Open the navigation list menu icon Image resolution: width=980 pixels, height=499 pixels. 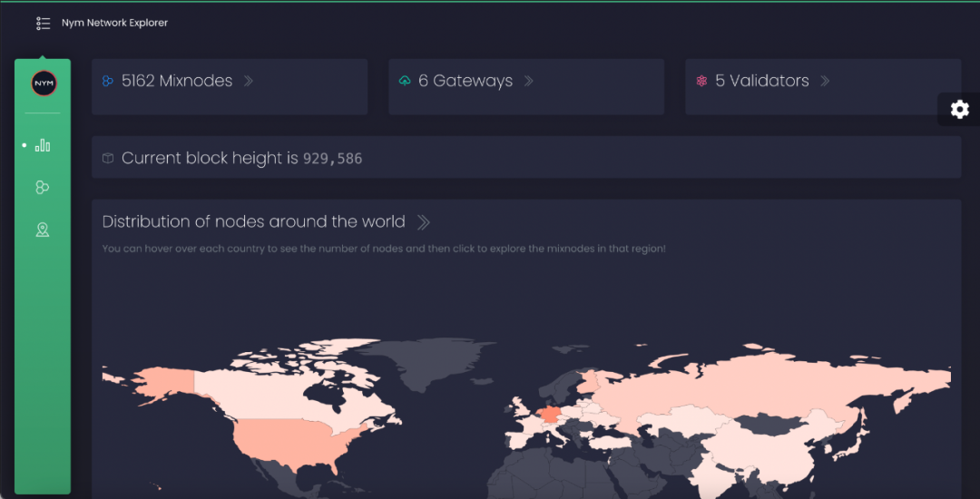point(44,24)
